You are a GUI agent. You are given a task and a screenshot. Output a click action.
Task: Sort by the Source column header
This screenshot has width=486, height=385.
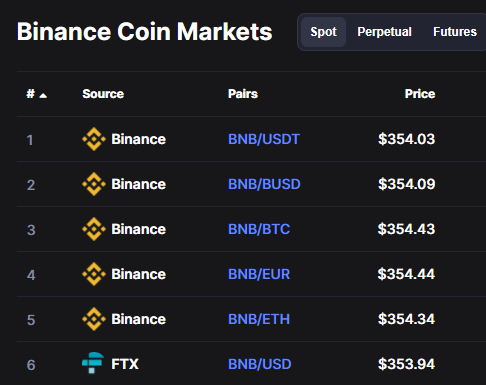coord(103,94)
